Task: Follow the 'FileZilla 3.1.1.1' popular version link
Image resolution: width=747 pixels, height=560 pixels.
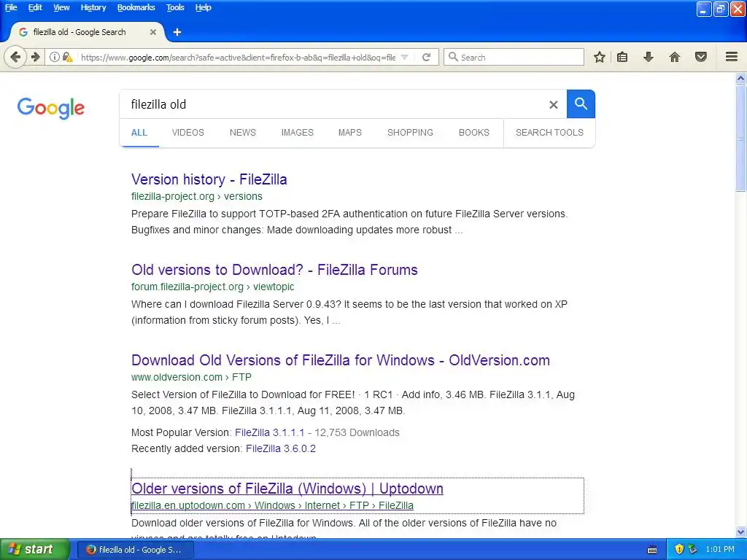Action: point(270,432)
